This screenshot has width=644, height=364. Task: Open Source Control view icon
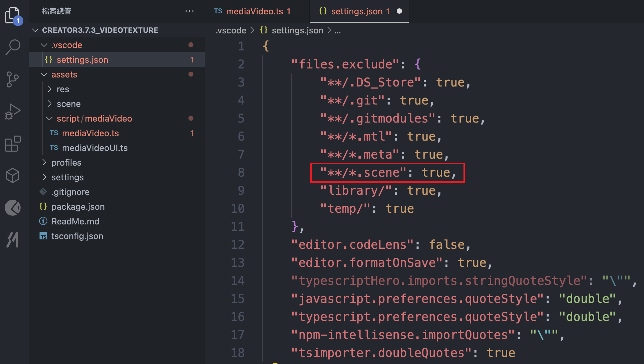click(x=13, y=79)
